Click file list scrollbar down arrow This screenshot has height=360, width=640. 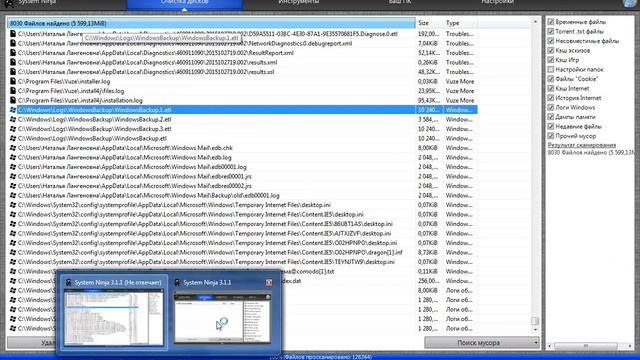(x=535, y=330)
